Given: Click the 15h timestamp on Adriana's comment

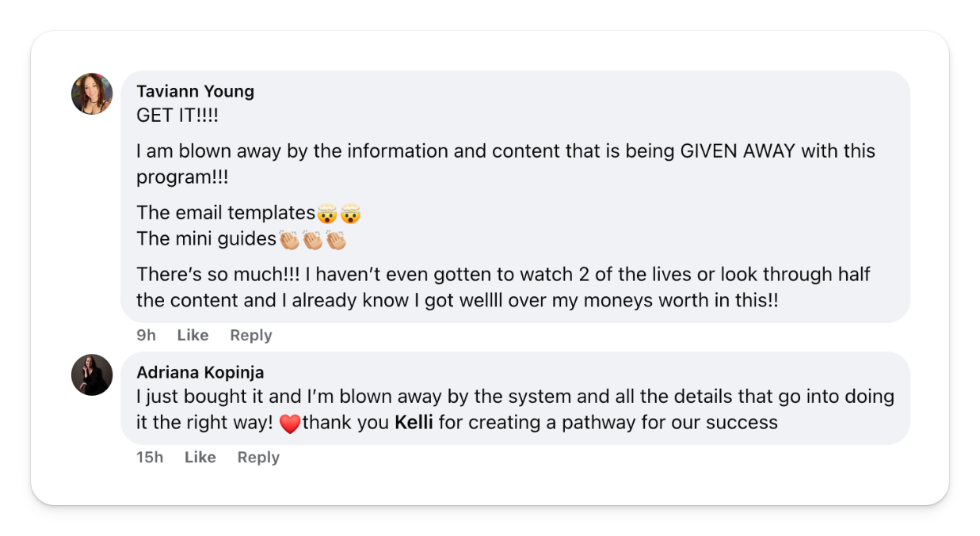Looking at the screenshot, I should point(149,458).
